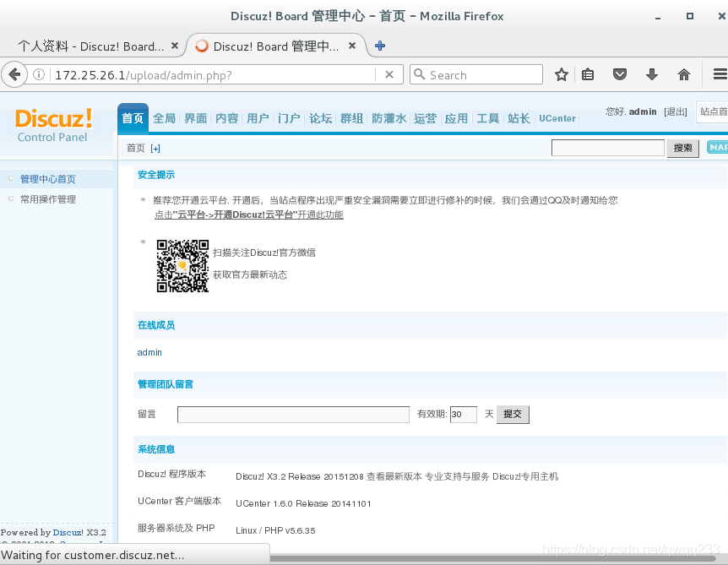This screenshot has height=565, width=728.
Task: Submit the message with 提交 button
Action: pos(513,414)
